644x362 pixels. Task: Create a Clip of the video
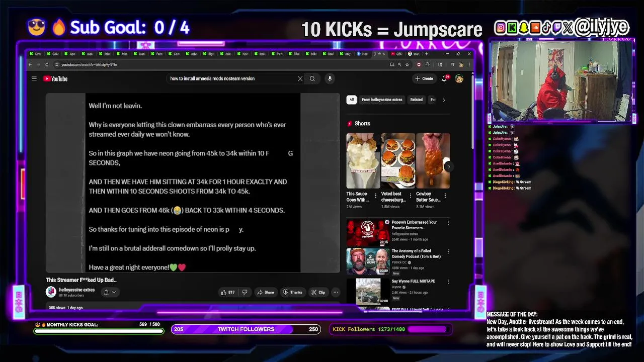318,292
